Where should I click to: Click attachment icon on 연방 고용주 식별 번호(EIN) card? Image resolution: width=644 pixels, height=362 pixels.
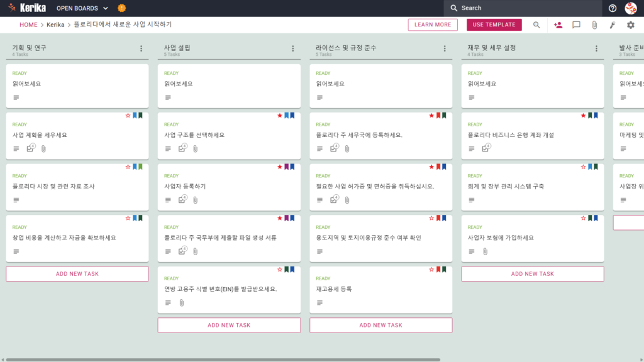point(182,302)
